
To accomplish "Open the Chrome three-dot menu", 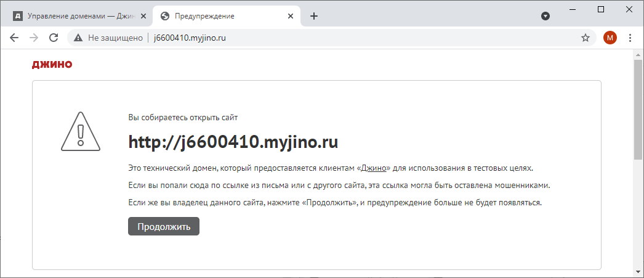I will pyautogui.click(x=630, y=38).
